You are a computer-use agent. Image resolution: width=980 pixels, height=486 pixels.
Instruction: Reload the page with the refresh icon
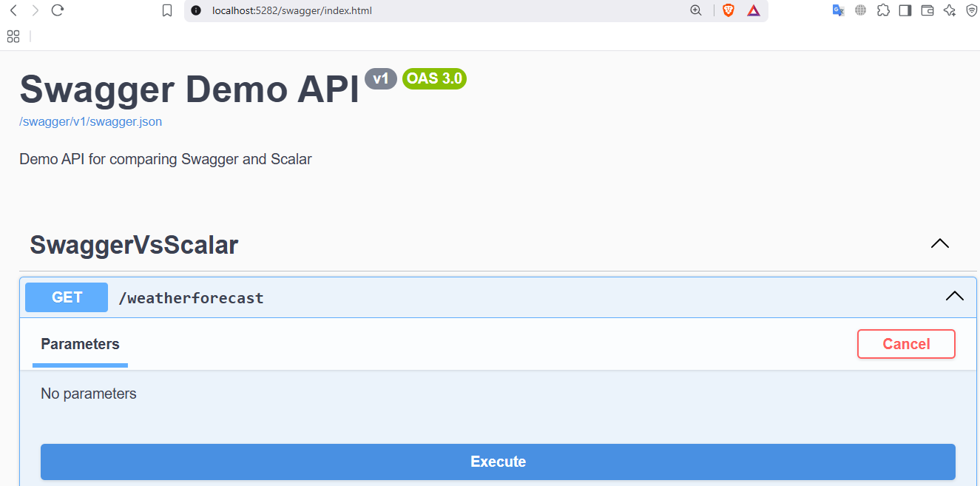click(x=58, y=10)
